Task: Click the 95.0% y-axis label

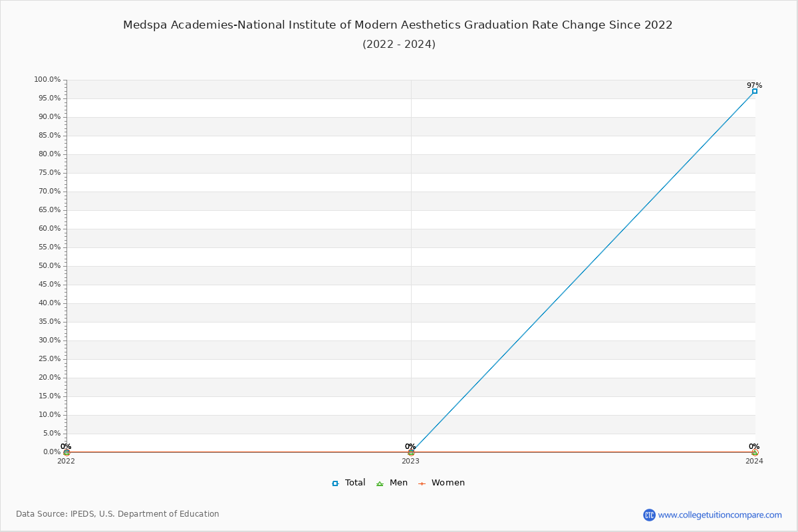Action: click(49, 98)
